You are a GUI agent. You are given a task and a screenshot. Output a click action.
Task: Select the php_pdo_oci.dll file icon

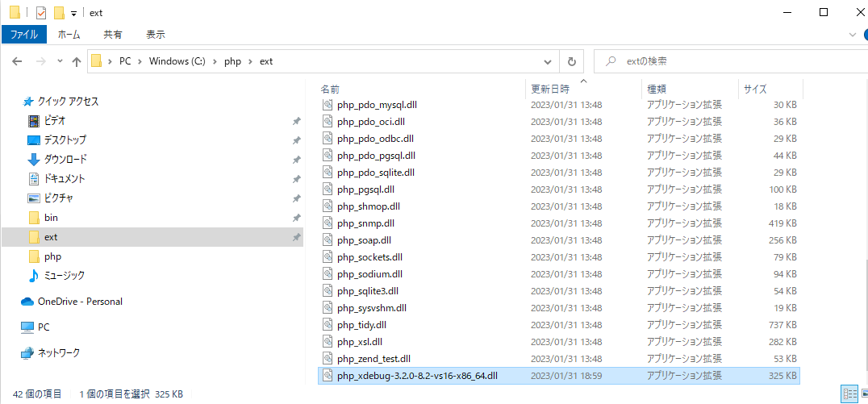coord(328,121)
